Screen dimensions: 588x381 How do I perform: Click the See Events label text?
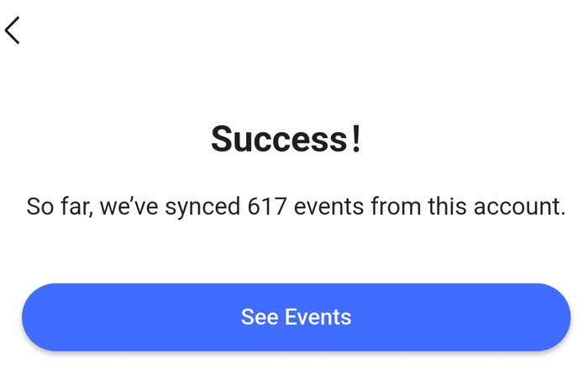click(296, 317)
